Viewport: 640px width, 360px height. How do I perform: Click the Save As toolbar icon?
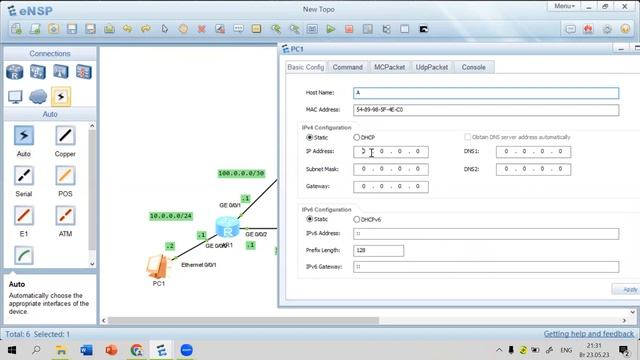tap(91, 29)
